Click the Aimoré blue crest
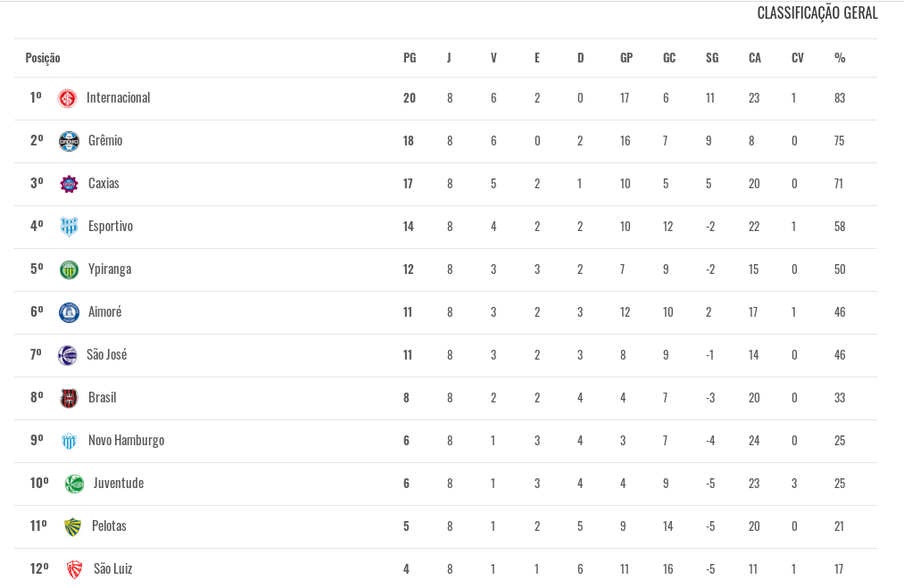The height and width of the screenshot is (588, 904). click(x=69, y=312)
